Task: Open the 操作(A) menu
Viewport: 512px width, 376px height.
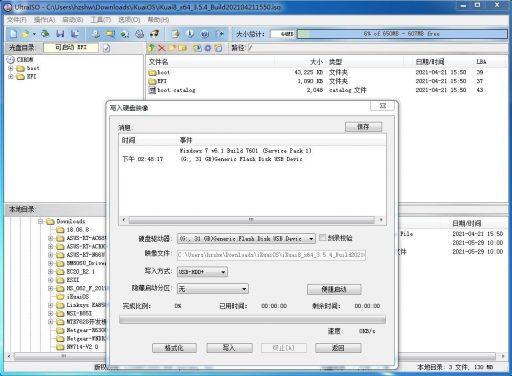Action: point(44,20)
